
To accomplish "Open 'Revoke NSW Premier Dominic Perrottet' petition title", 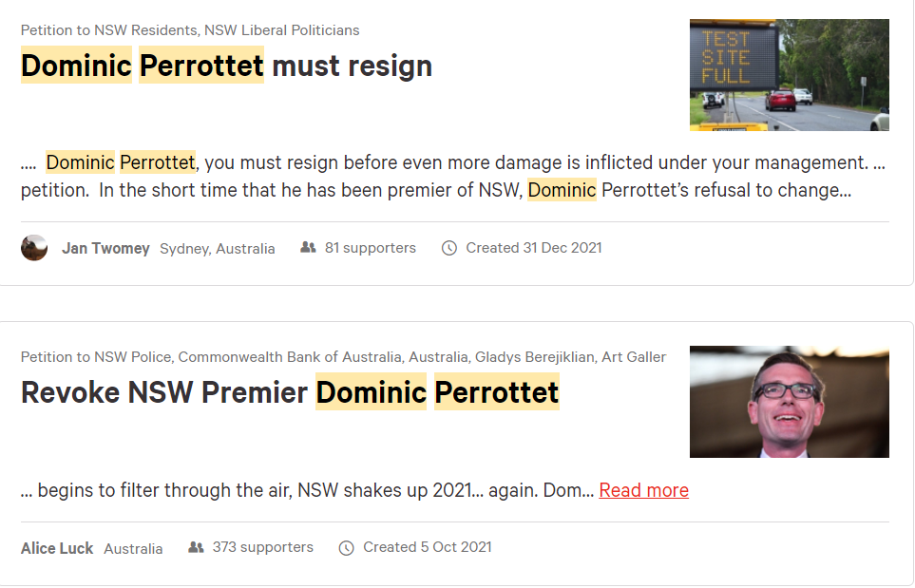I will [x=290, y=392].
